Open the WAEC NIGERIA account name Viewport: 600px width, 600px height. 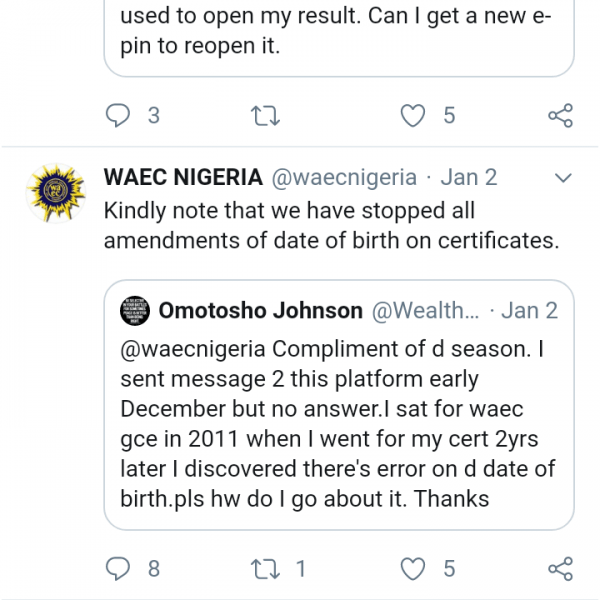point(183,178)
